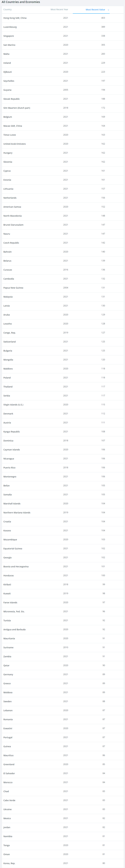Open the Sint Maarten (Dutch part) link
This screenshot has height=868, width=125.
[17, 108]
